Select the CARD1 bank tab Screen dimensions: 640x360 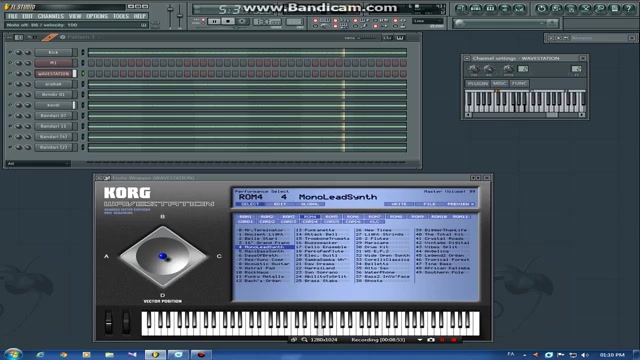[245, 222]
